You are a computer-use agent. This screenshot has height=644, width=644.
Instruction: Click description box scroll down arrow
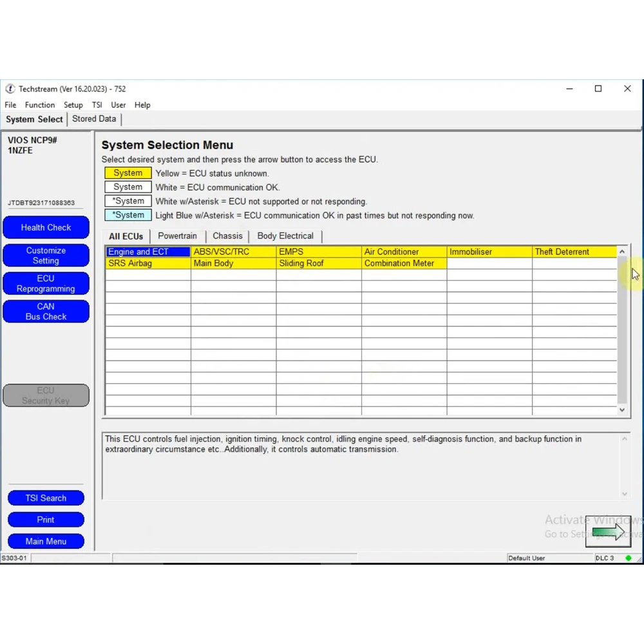pos(625,494)
